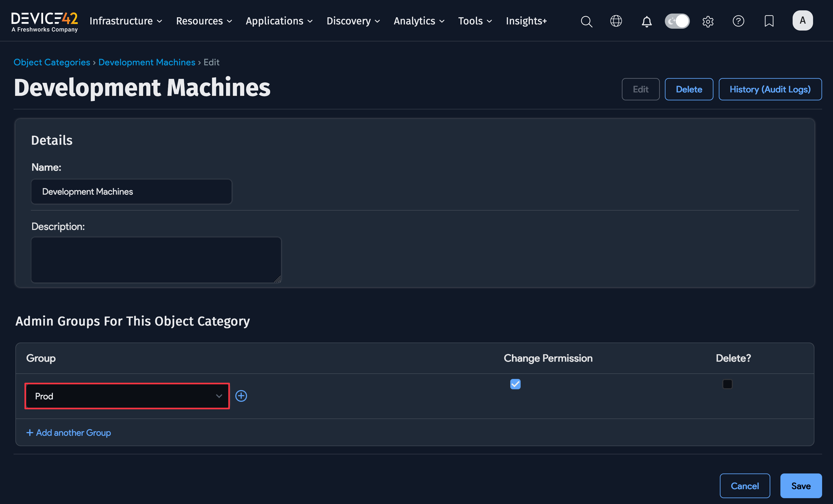
Task: Uncheck the Change Permission checkbox
Action: (x=515, y=384)
